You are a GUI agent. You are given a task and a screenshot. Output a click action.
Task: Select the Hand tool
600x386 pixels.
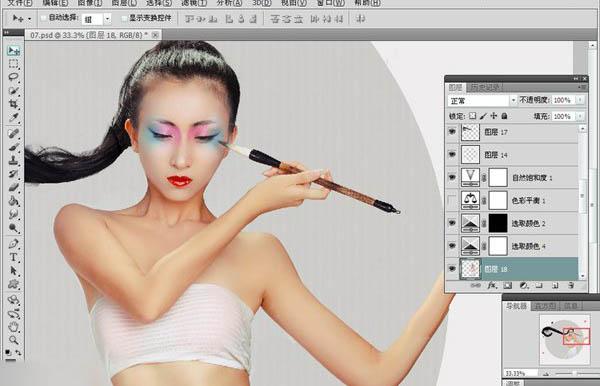point(14,327)
